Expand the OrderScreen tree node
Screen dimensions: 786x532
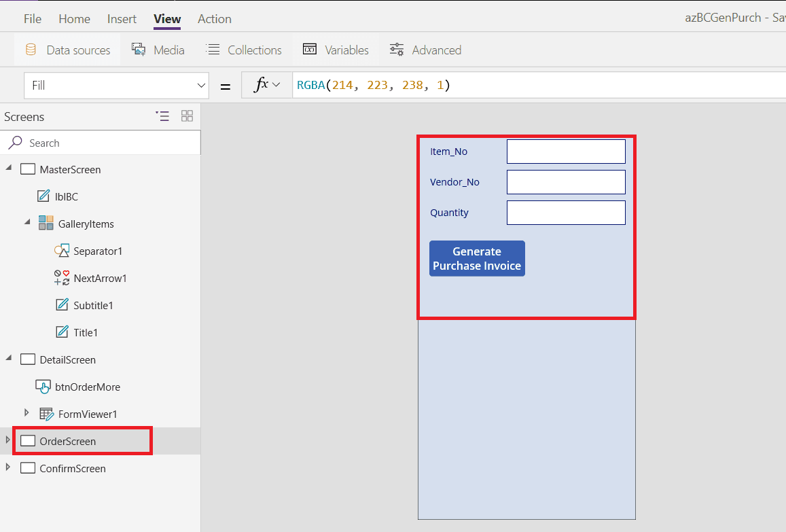point(7,440)
